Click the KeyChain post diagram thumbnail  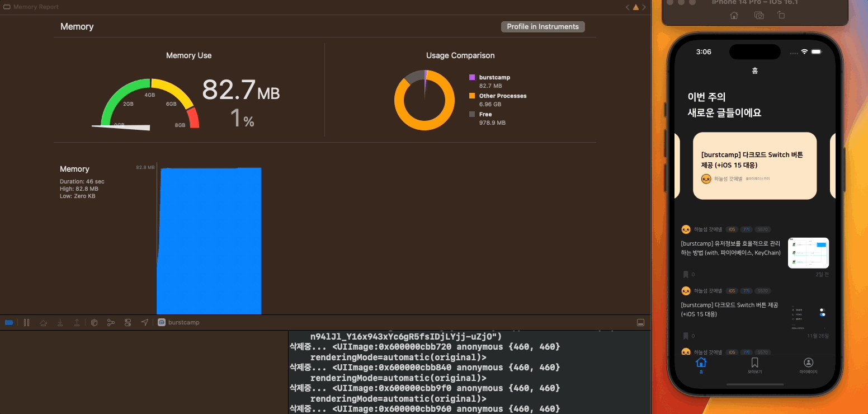coord(808,253)
